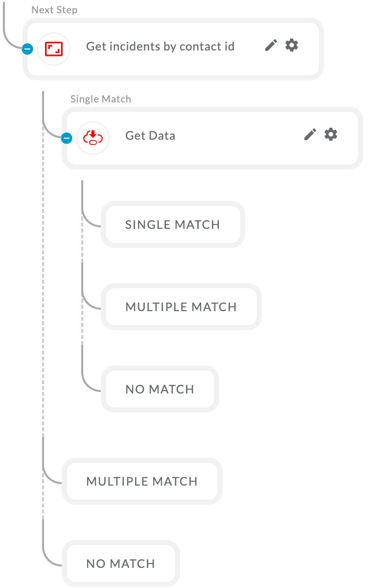Click the Get incidents by contact id title
Image resolution: width=370 pixels, height=588 pixels.
[161, 47]
